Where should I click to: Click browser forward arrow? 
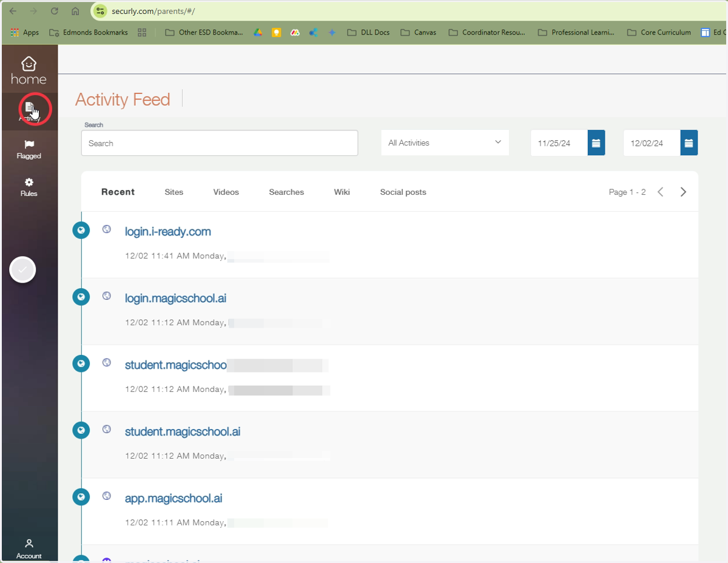33,11
